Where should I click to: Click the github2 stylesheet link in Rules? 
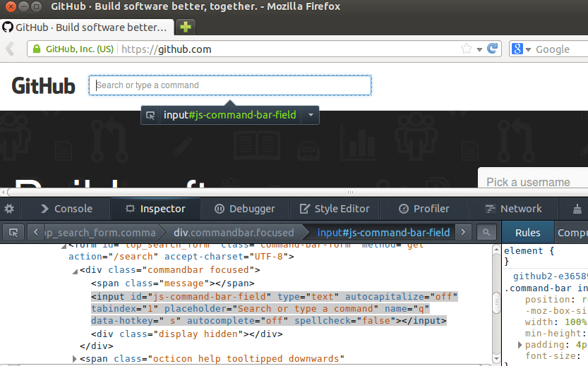(x=550, y=276)
